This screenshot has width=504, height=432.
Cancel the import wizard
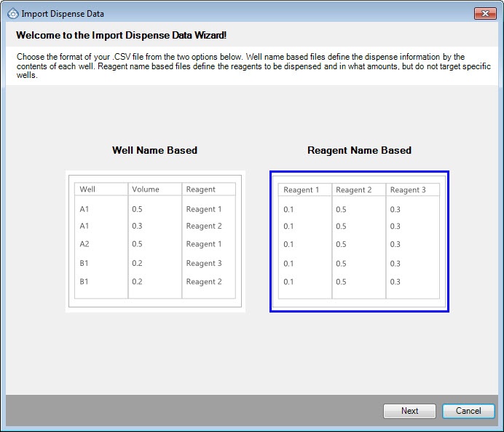[x=468, y=411]
